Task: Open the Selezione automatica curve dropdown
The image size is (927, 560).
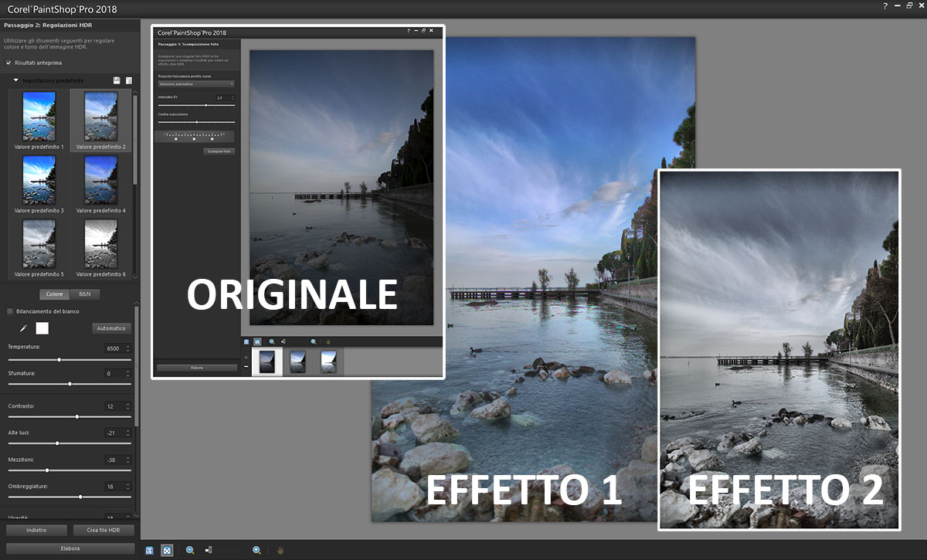Action: click(x=195, y=83)
